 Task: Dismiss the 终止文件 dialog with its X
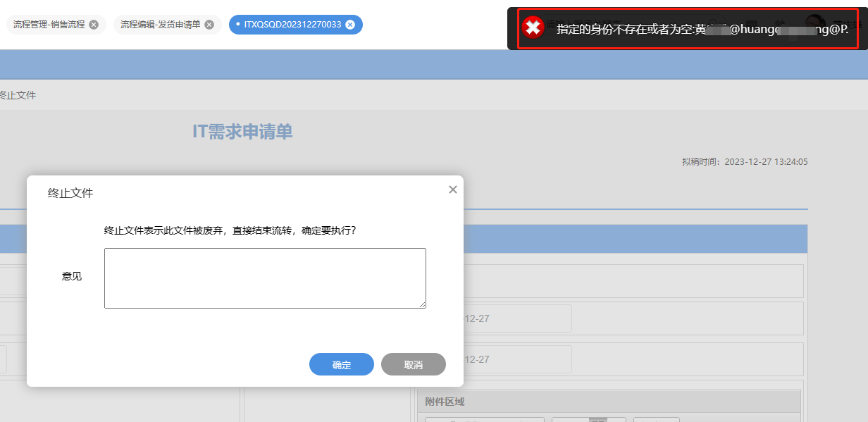click(452, 189)
